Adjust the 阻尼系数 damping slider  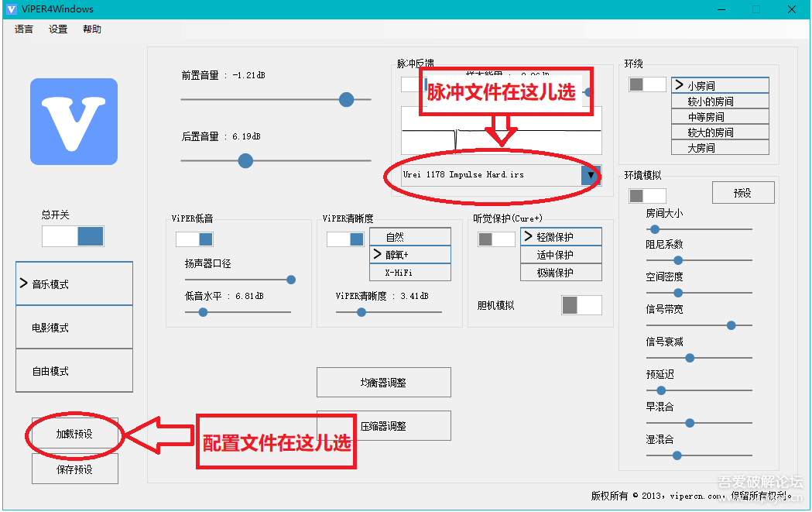[x=678, y=260]
